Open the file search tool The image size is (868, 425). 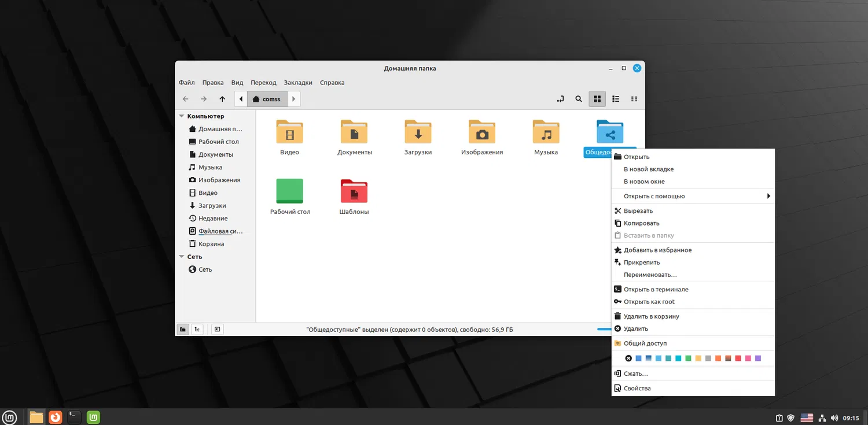(579, 99)
